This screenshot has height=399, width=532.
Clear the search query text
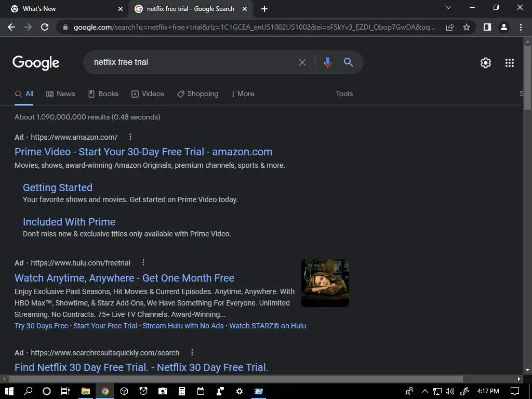point(302,62)
